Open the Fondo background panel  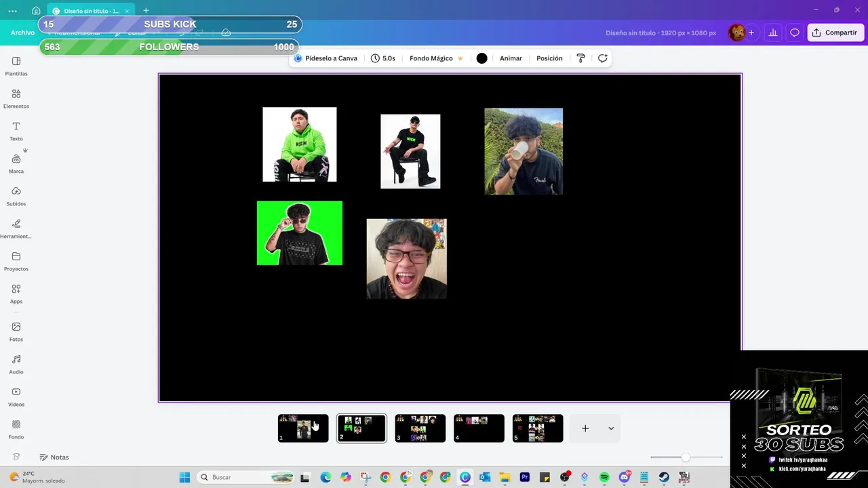[x=16, y=429]
